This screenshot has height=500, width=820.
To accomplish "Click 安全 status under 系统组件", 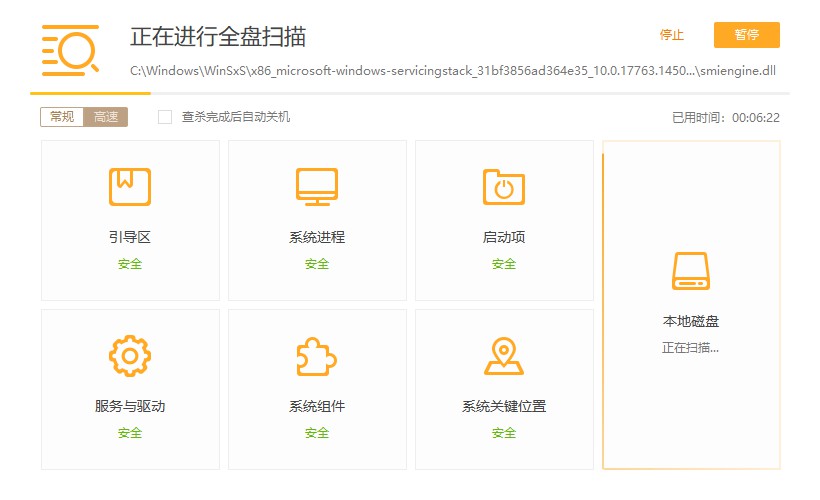I will pos(316,433).
